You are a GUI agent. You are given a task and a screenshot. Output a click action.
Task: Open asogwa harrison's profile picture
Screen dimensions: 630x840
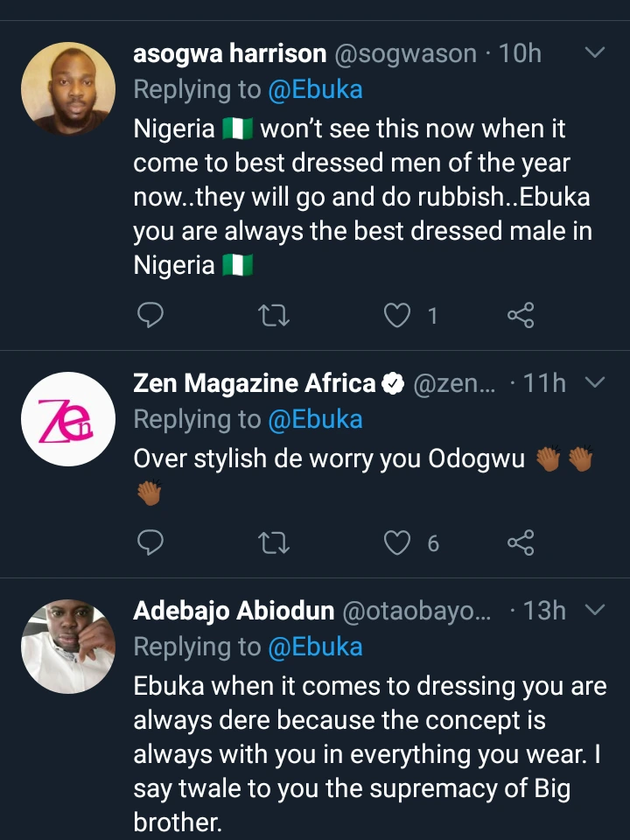click(68, 88)
